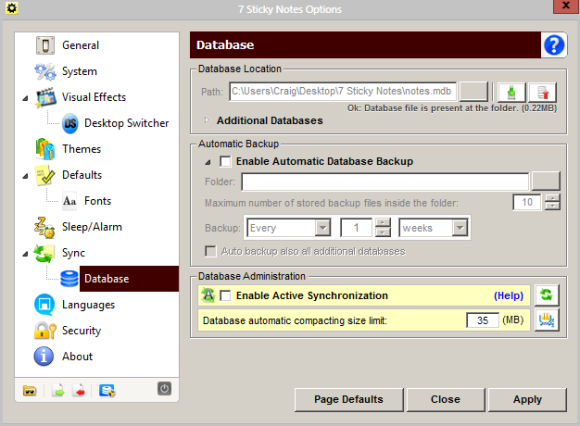580x426 pixels.
Task: Click the Languages speech bubble icon
Action: 44,305
